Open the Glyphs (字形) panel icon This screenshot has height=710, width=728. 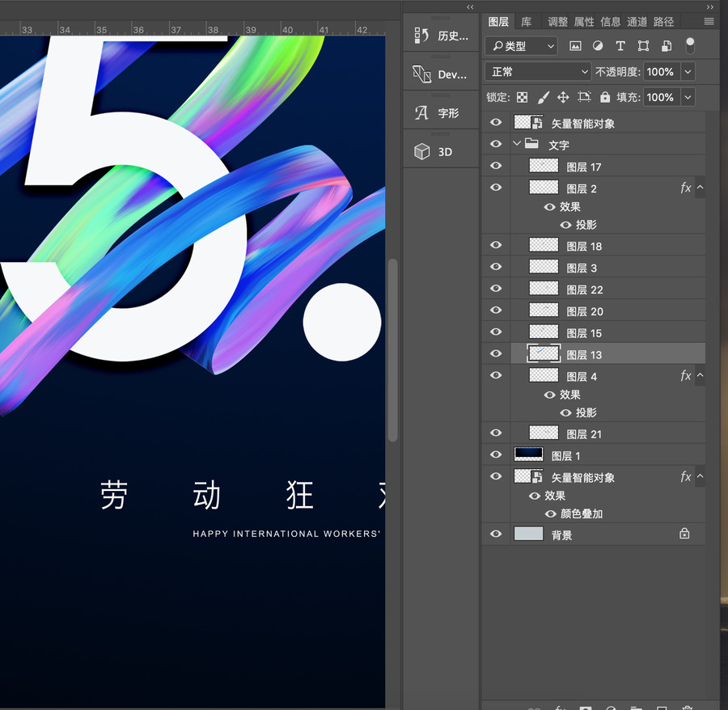click(422, 112)
